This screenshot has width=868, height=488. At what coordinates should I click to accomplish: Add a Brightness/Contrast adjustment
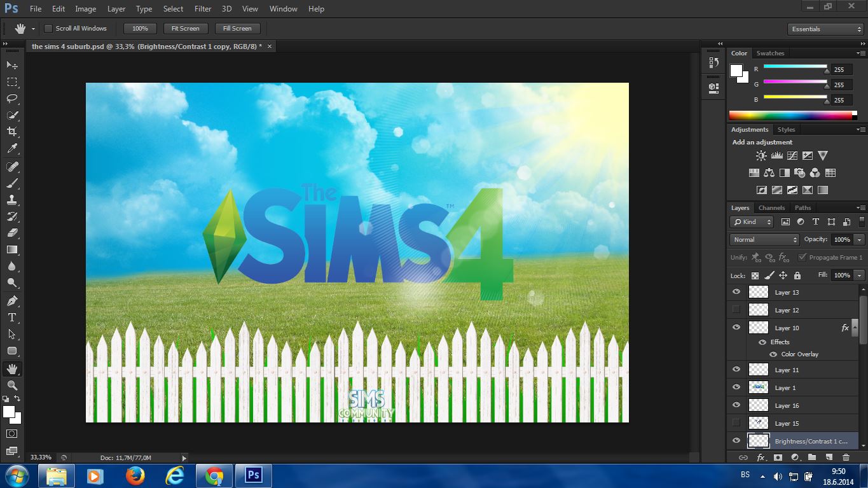pos(761,155)
